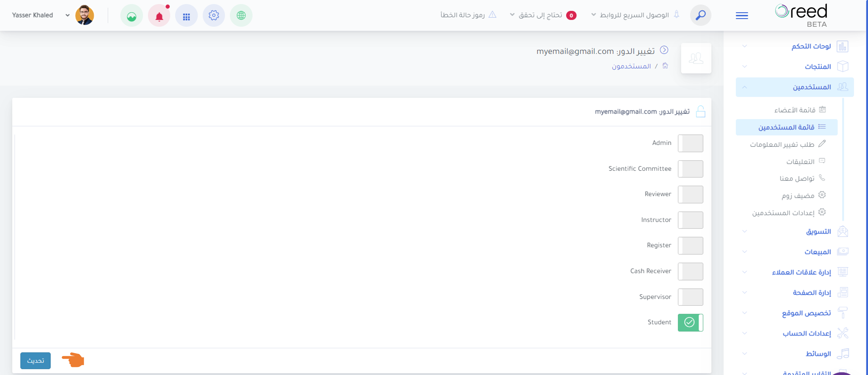Open the hamburger menu icon
868x375 pixels.
[742, 15]
